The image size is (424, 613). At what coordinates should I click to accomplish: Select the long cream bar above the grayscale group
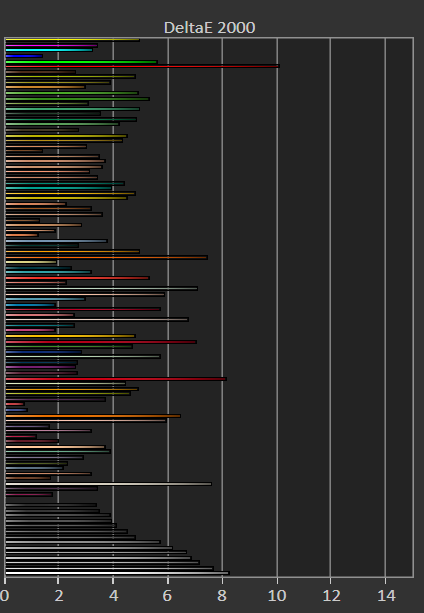click(108, 484)
